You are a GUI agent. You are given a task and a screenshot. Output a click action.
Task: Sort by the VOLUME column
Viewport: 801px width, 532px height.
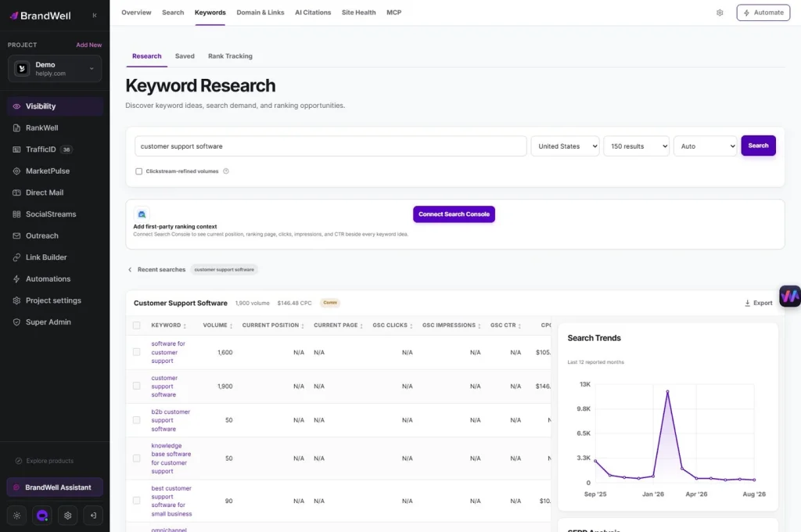217,325
